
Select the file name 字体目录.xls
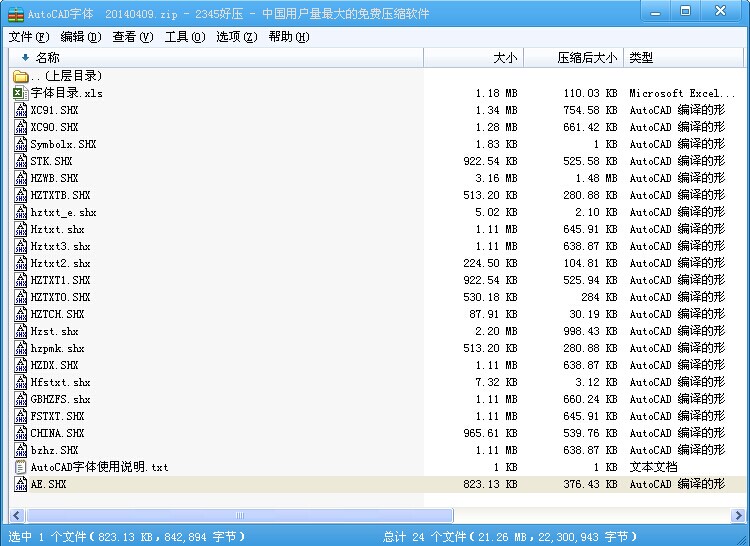pyautogui.click(x=66, y=93)
